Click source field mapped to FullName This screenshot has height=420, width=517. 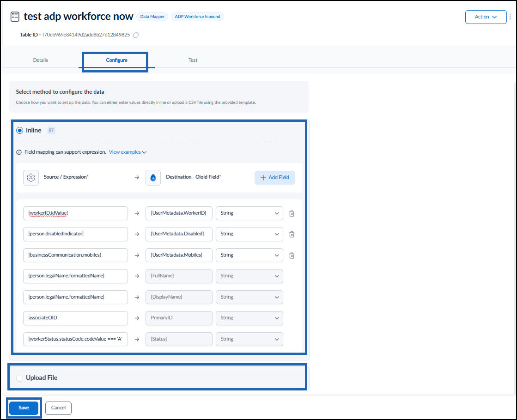(75, 276)
